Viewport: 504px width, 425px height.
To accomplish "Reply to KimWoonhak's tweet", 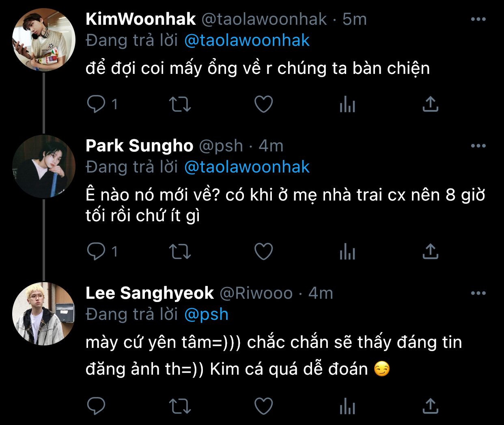I will tap(96, 104).
